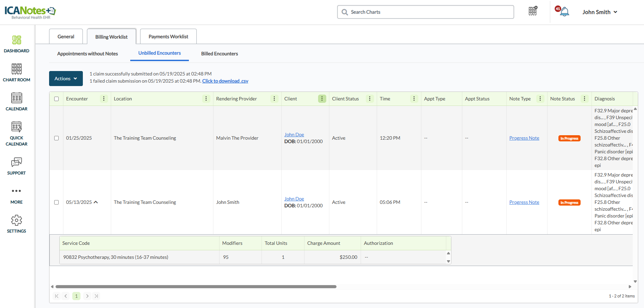The height and width of the screenshot is (308, 644).
Task: Open the Actions dropdown button
Action: click(66, 79)
